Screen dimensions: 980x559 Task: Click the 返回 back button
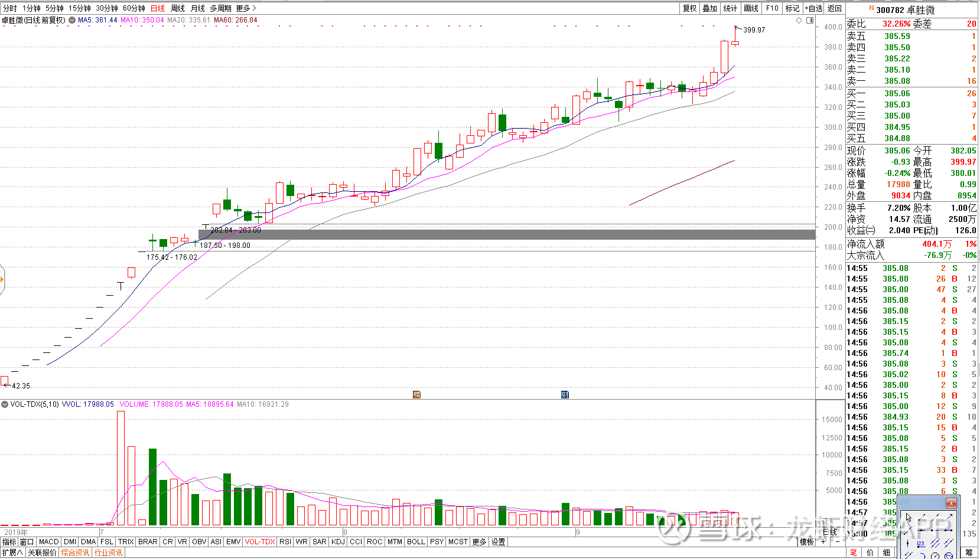coord(834,8)
